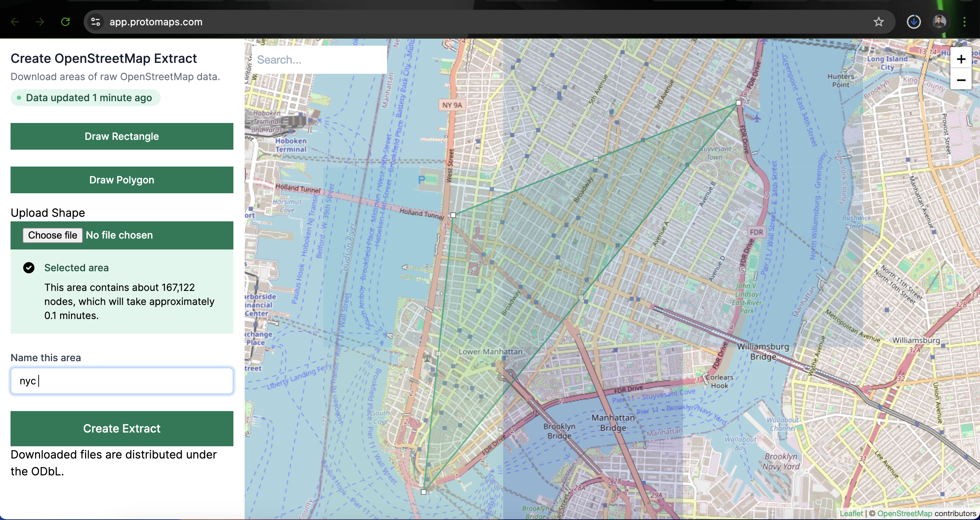Screen dimensions: 980x520
Task: Click the map Search box
Action: pos(320,59)
